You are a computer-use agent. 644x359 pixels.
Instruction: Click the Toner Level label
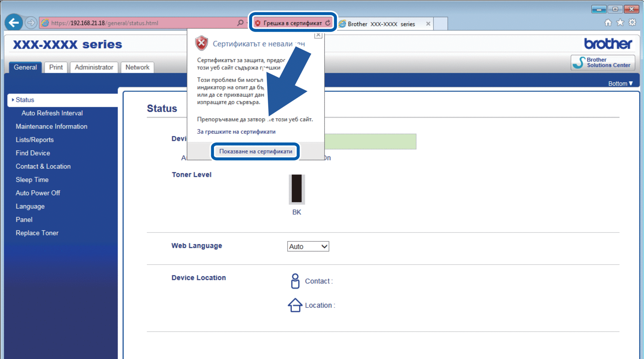click(x=192, y=175)
